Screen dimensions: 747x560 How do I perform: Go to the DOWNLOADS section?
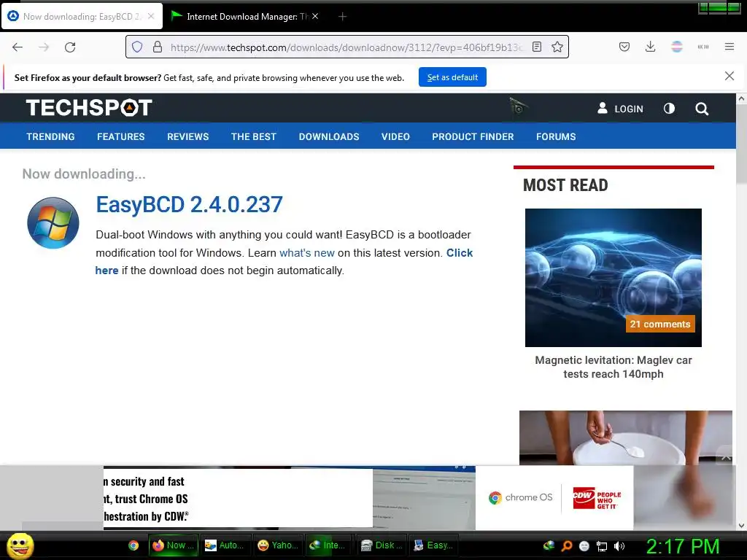click(329, 136)
